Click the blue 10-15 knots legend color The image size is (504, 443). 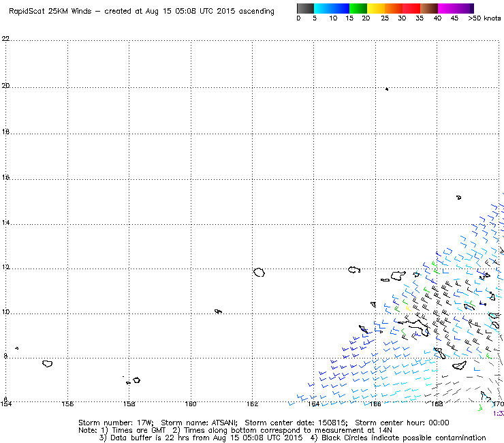(x=341, y=8)
